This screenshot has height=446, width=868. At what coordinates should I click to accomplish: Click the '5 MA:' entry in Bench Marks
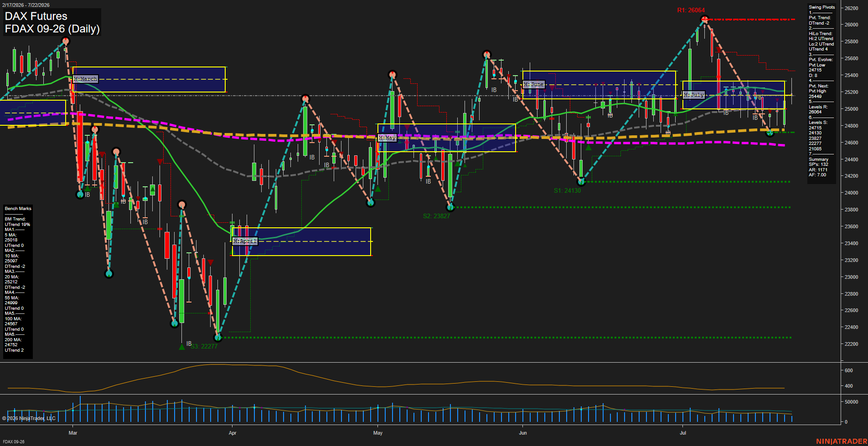tap(10, 235)
